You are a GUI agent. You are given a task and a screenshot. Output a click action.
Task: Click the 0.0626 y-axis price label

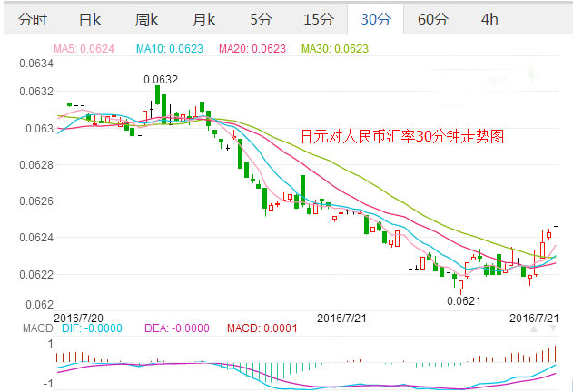(36, 201)
